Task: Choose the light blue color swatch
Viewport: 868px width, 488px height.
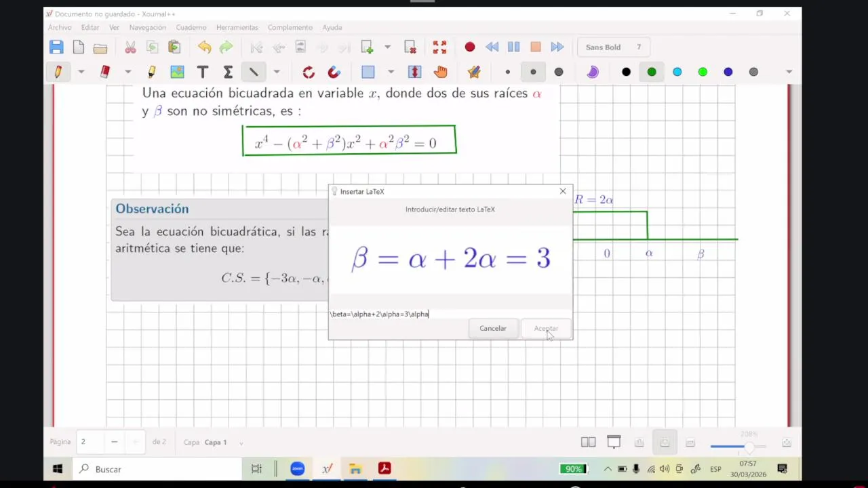Action: 677,72
